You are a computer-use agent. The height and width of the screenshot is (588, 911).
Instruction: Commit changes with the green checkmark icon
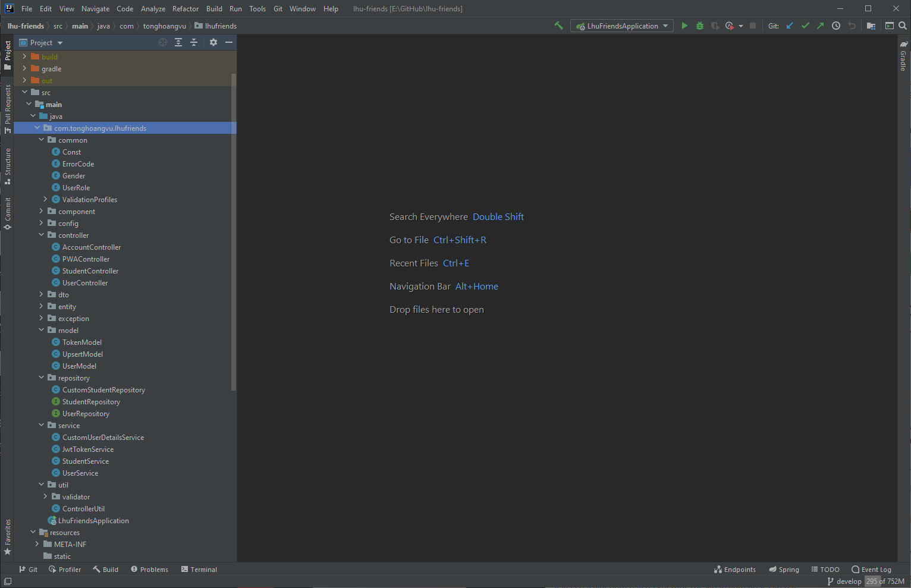(x=805, y=26)
